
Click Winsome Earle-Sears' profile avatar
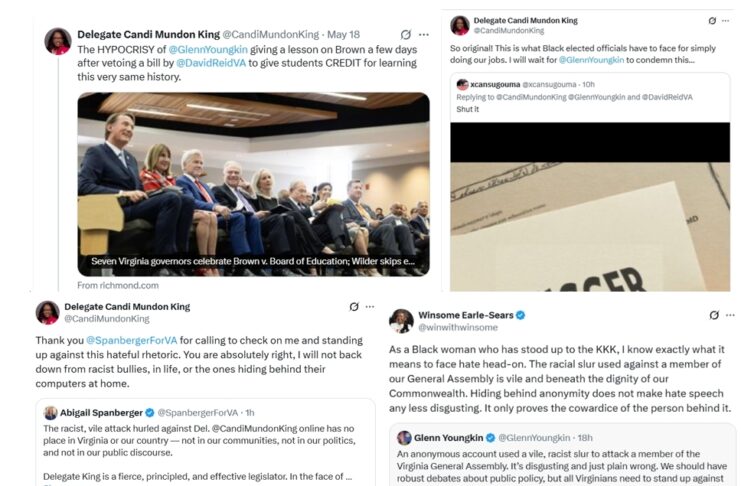(401, 321)
